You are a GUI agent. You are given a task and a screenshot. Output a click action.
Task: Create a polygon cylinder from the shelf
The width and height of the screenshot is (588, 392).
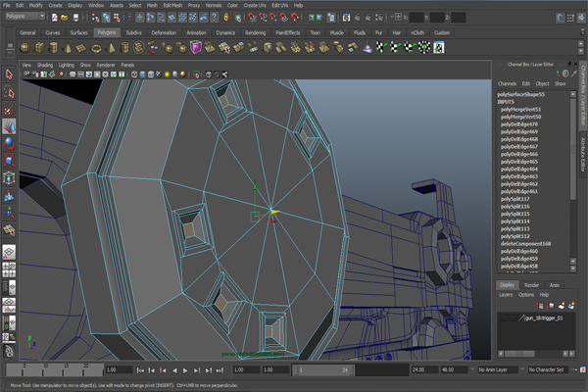click(x=54, y=48)
